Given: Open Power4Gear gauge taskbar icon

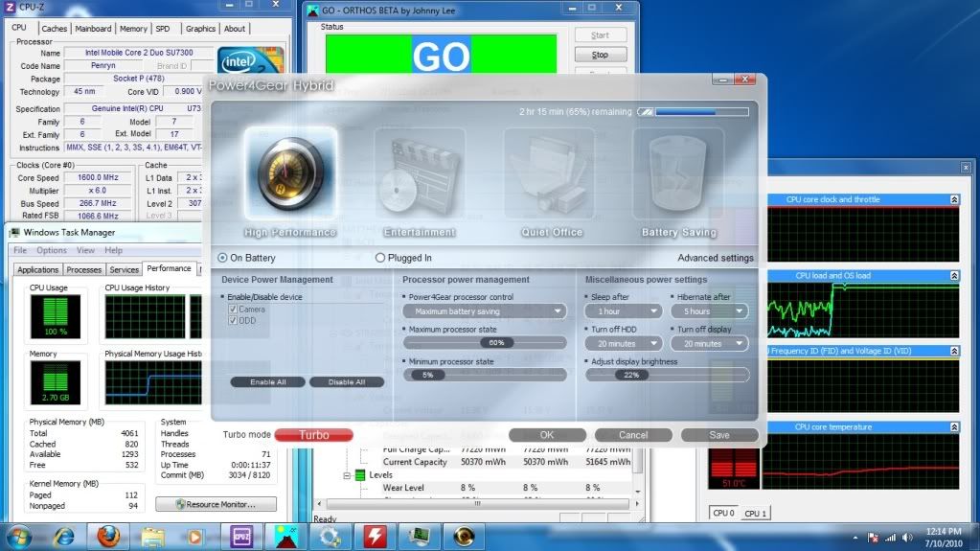Looking at the screenshot, I should (x=464, y=537).
